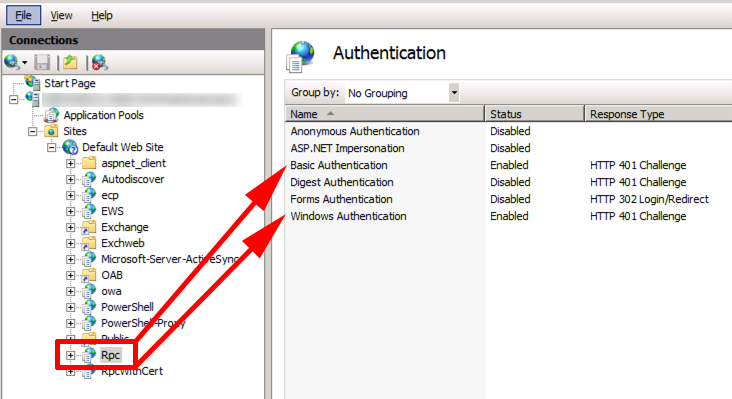Click the Sites folder icon
732x399 pixels.
point(51,131)
